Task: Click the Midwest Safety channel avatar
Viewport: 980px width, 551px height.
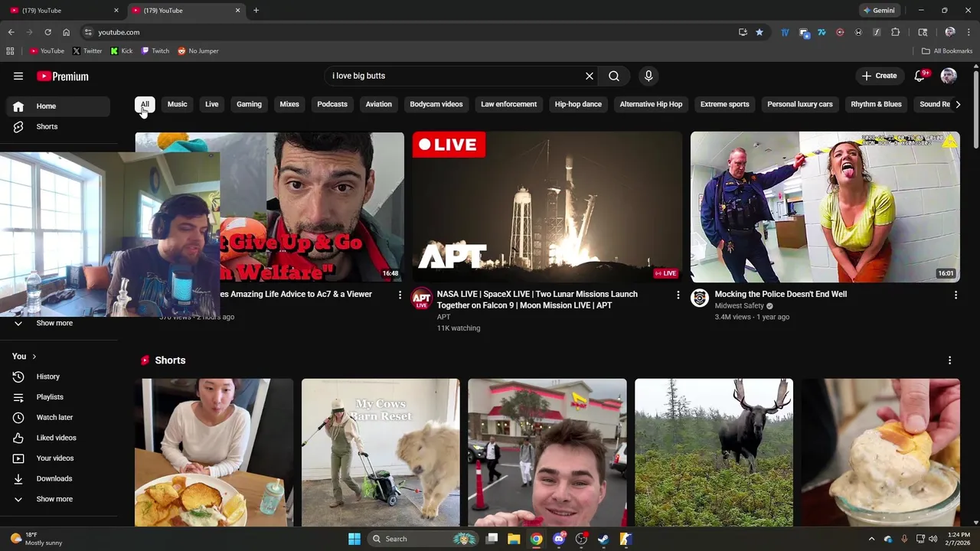Action: (700, 298)
